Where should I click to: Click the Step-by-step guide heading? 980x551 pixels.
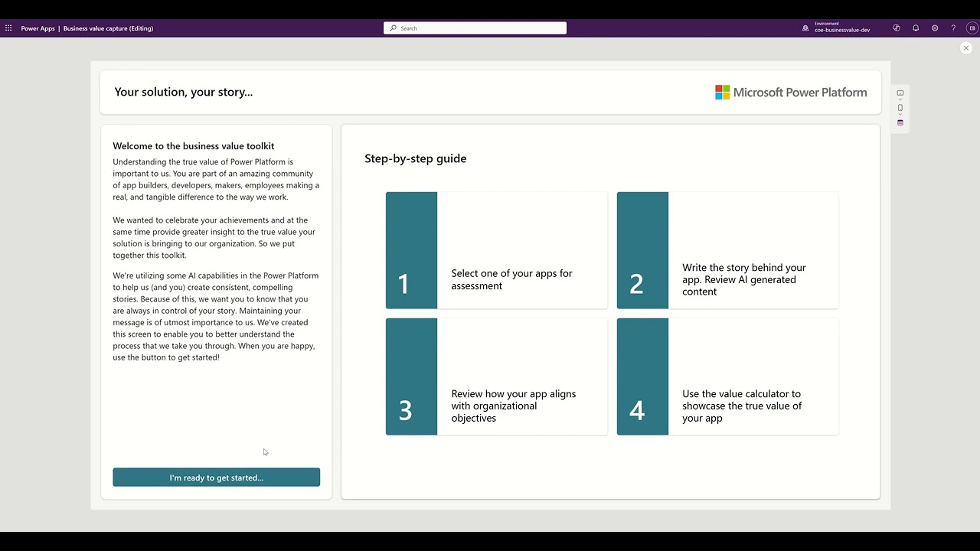416,158
